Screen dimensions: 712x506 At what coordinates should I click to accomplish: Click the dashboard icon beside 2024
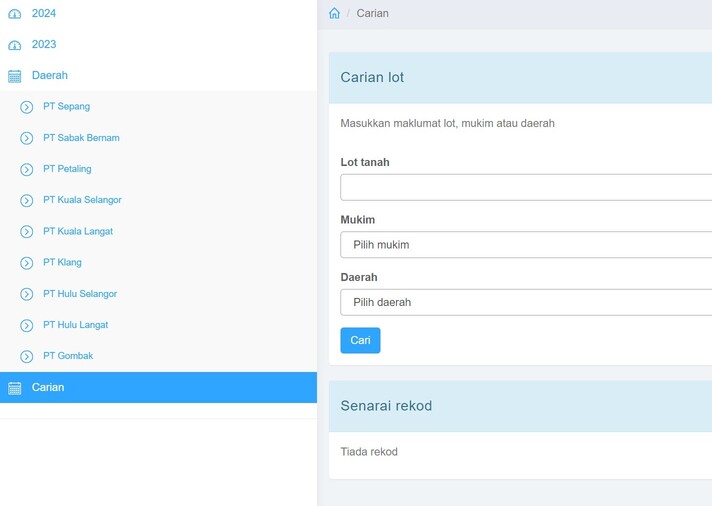coord(14,14)
